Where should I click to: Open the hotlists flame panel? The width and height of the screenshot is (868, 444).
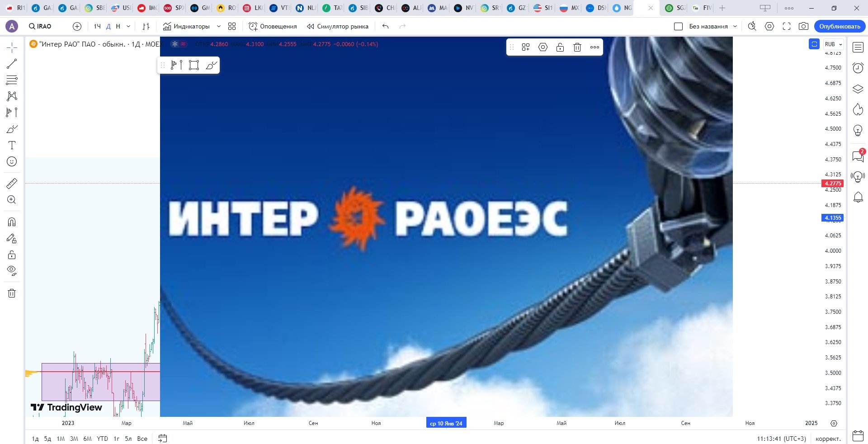click(858, 109)
